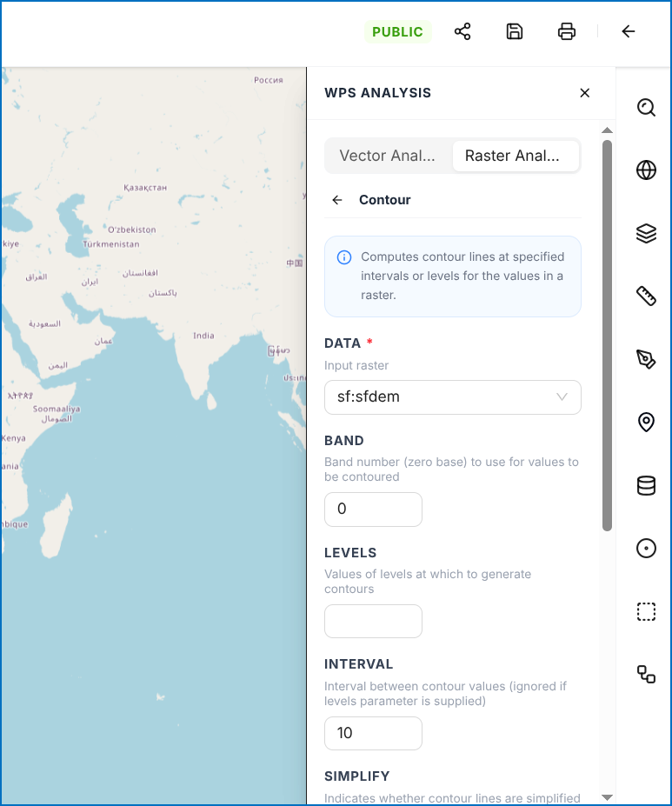672x806 pixels.
Task: Click the PUBLIC status badge
Action: point(397,32)
